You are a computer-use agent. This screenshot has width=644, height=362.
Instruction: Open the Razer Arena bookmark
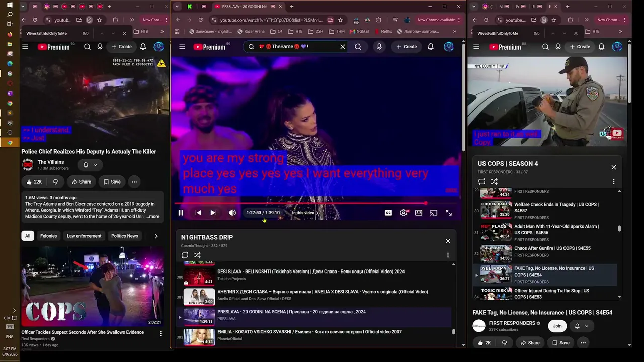click(x=251, y=31)
